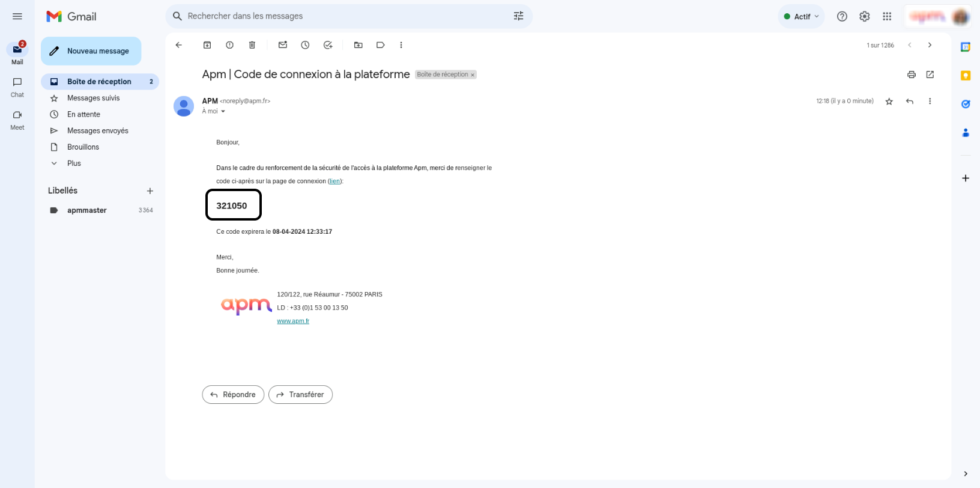Image resolution: width=980 pixels, height=488 pixels.
Task: Reply using arrow icon beside star
Action: click(x=910, y=102)
